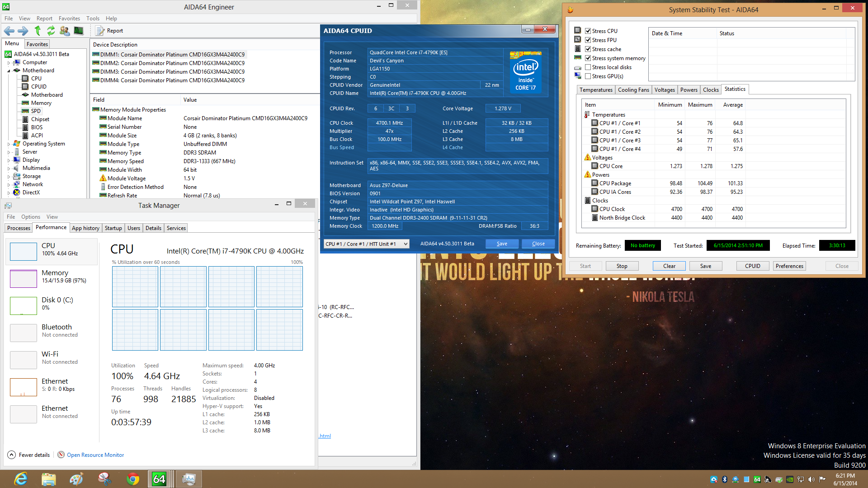Expand the Display tree node
This screenshot has height=488, width=868.
(9, 160)
